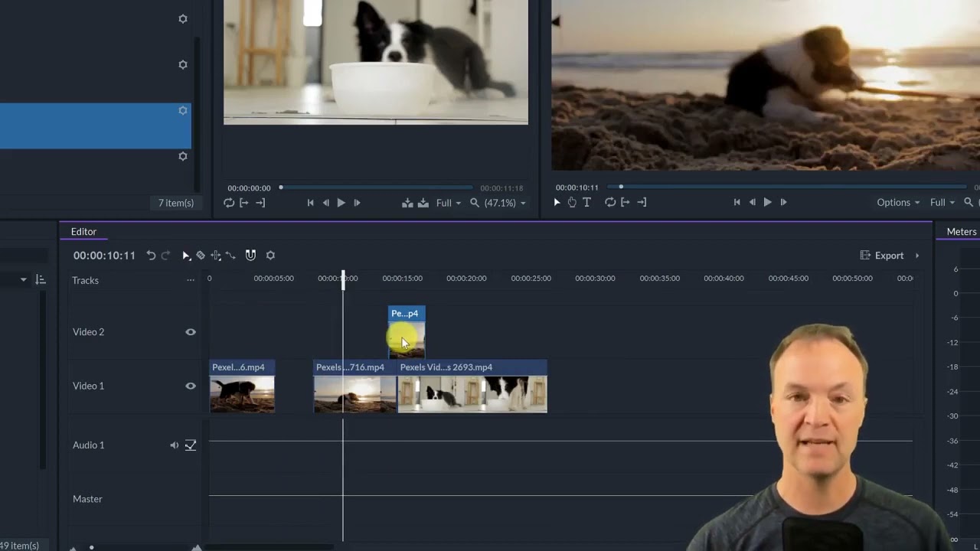Set out point in the Viewer panel
The height and width of the screenshot is (551, 980).
642,202
